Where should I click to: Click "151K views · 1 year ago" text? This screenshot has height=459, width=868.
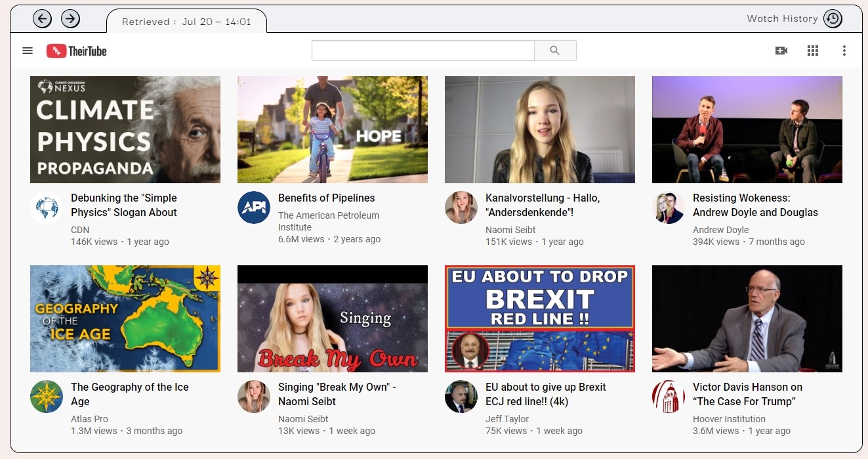(535, 242)
